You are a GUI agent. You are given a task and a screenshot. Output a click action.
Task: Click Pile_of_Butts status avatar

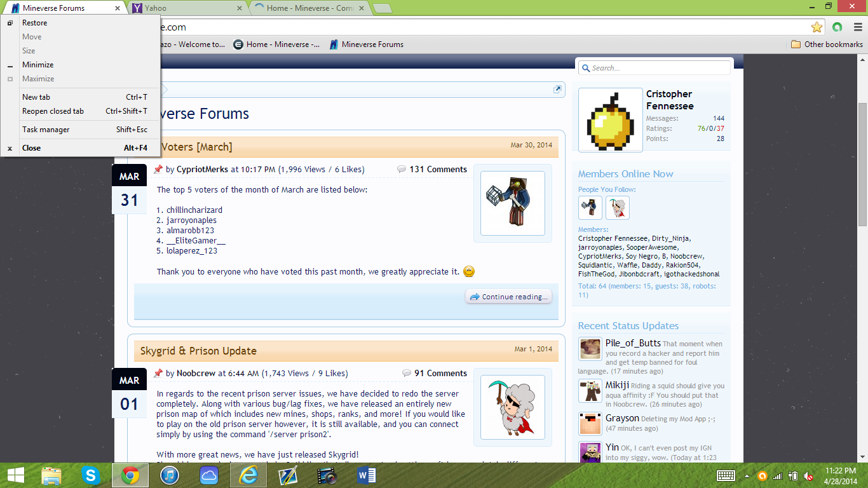(590, 349)
